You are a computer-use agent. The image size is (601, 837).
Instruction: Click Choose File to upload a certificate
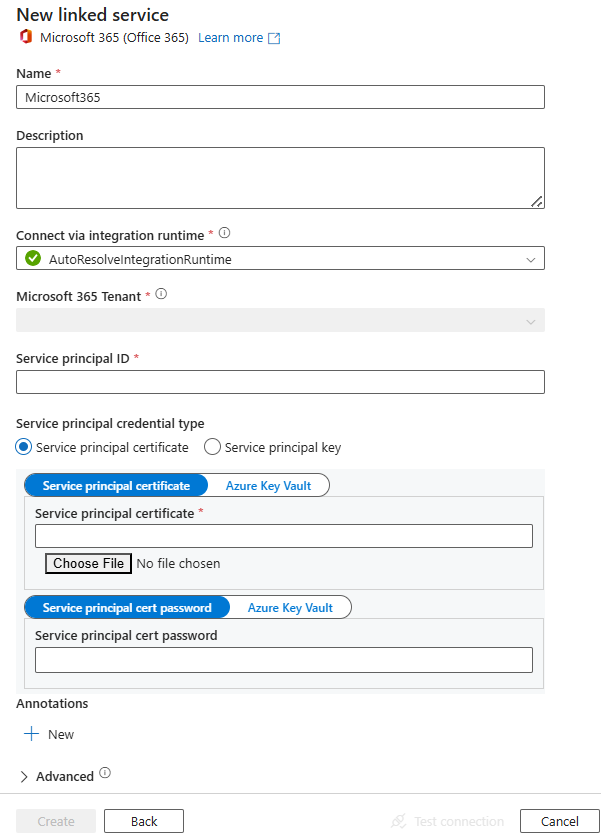tap(87, 563)
